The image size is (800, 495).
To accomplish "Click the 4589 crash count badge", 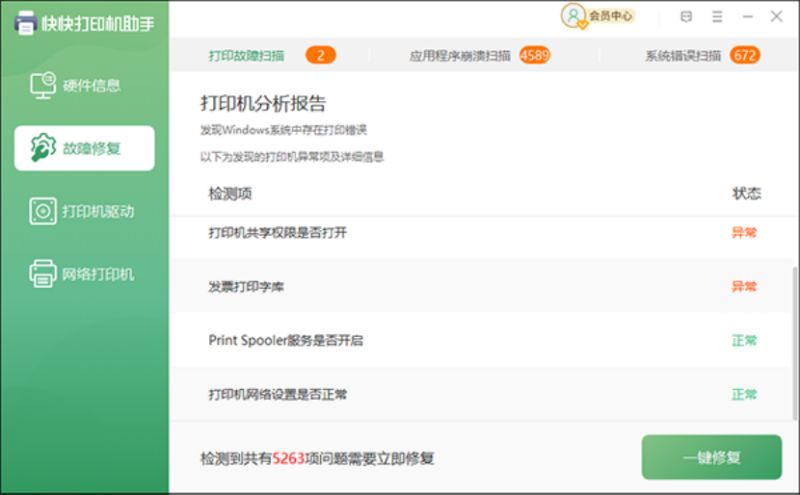I will (534, 55).
